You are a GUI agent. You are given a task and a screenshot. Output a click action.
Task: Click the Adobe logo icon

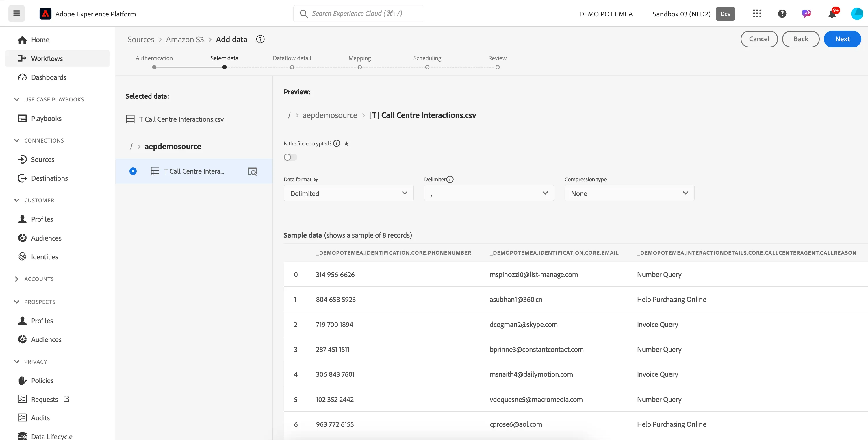point(45,14)
